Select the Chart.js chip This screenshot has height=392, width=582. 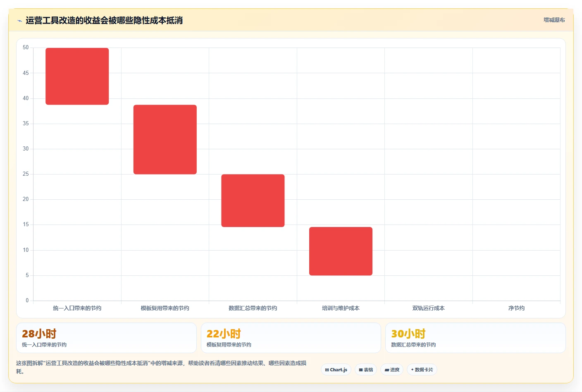(336, 370)
